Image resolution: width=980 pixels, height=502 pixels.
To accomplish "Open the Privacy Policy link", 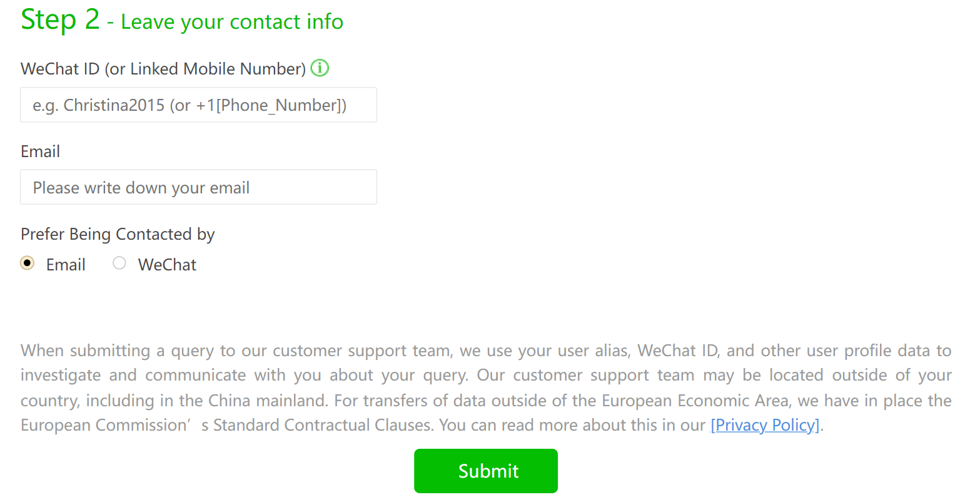I will click(x=765, y=425).
